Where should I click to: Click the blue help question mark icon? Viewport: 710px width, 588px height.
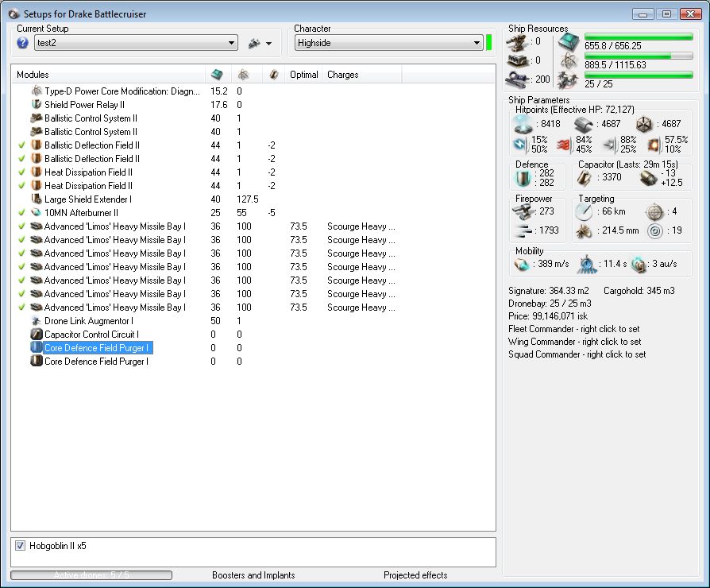click(x=22, y=43)
